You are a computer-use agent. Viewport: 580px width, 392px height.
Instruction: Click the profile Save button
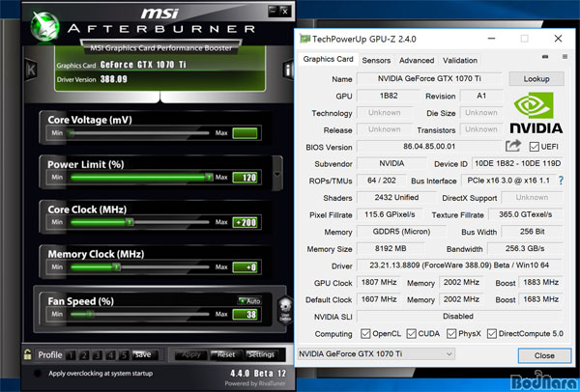[x=145, y=354]
